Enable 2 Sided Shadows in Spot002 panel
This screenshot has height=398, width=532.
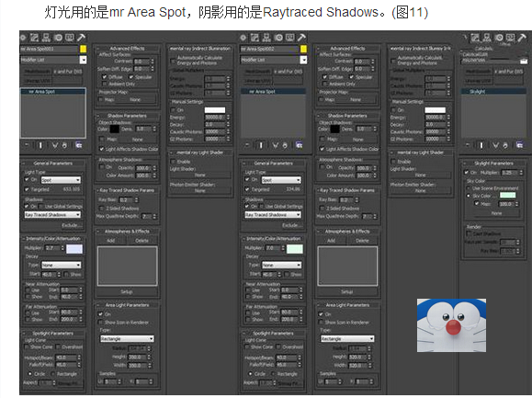click(322, 208)
